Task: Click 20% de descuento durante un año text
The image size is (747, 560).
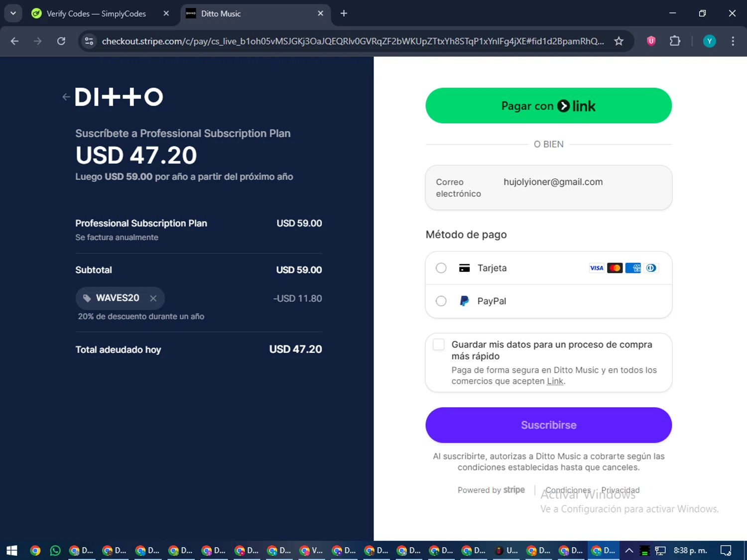Action: tap(141, 317)
